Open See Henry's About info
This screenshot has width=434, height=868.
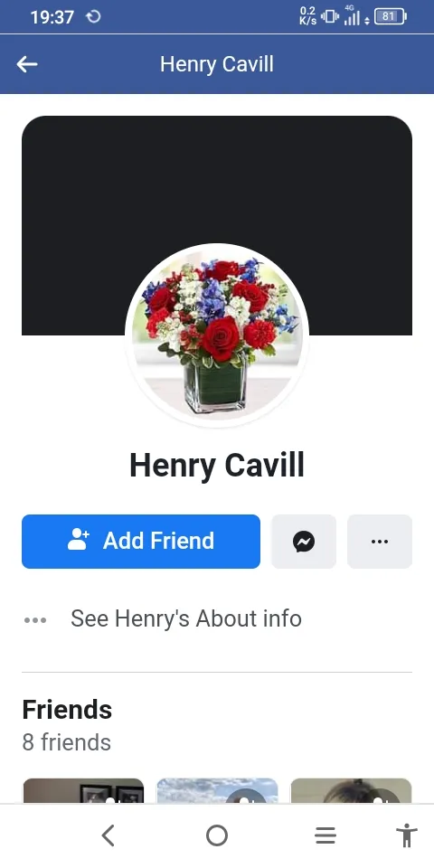[186, 618]
